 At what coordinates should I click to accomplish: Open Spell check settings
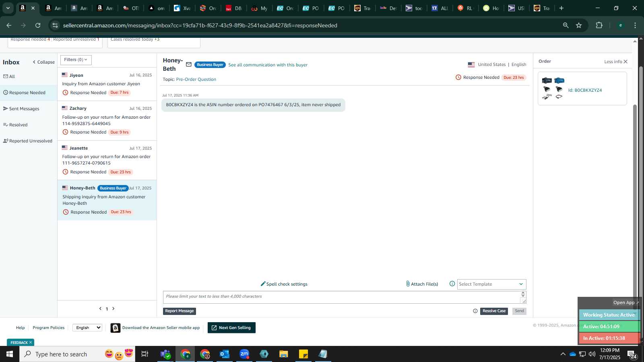[284, 284]
